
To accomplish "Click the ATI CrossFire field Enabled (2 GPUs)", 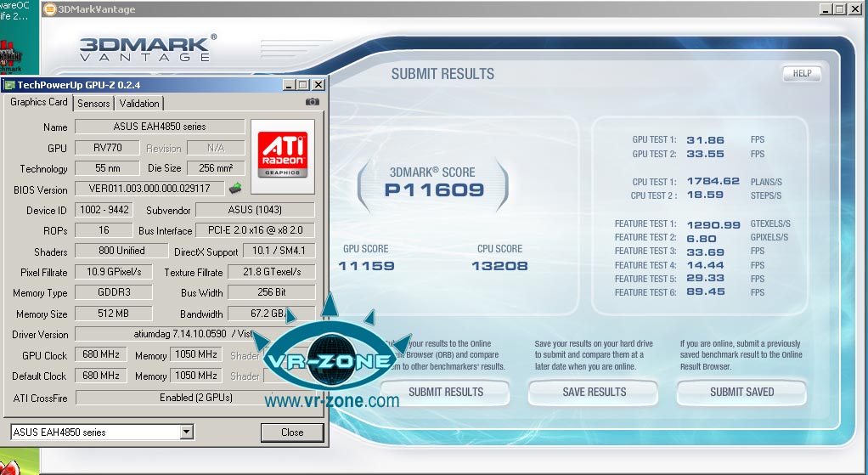I will [196, 398].
